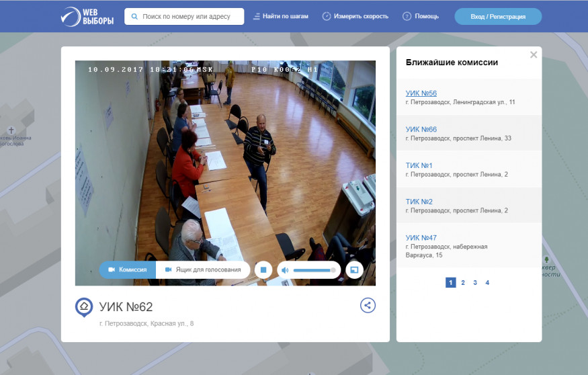Go to page 2 of nearby commissions
The width and height of the screenshot is (588, 375).
(x=463, y=283)
